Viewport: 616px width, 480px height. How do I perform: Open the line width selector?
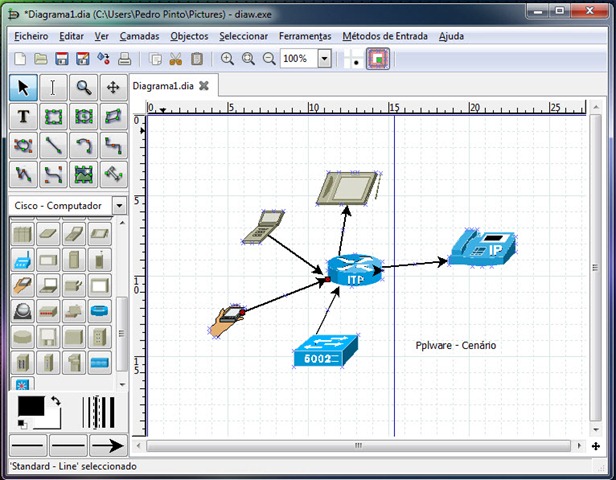[98, 412]
